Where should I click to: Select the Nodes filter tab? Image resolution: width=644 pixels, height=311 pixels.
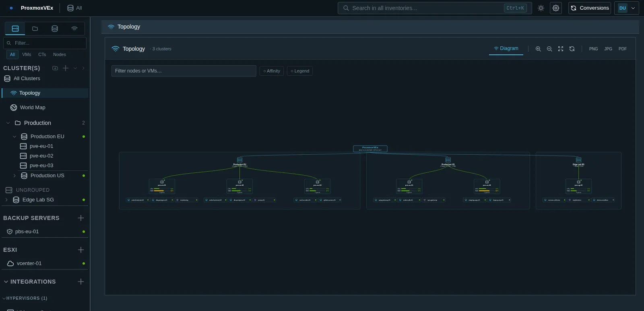tap(60, 54)
